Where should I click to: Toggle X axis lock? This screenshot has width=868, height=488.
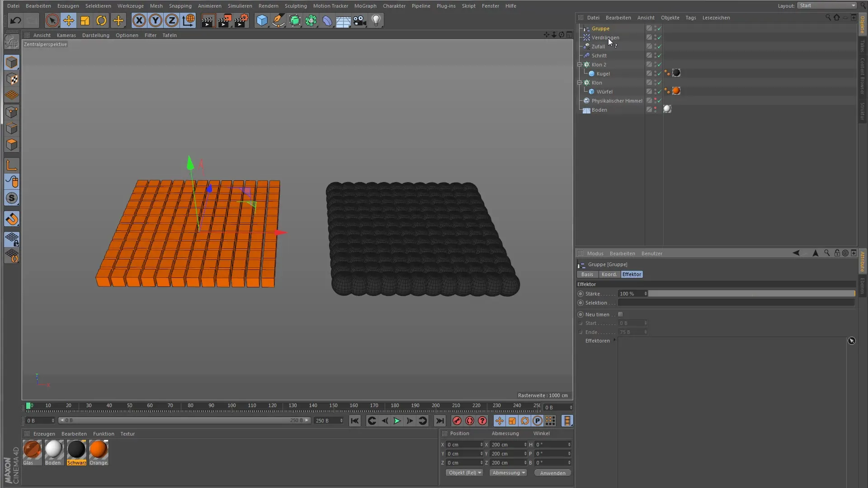tap(139, 20)
